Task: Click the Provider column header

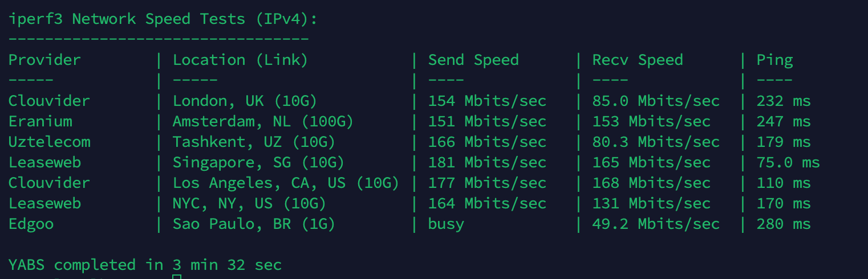Action: pos(44,60)
